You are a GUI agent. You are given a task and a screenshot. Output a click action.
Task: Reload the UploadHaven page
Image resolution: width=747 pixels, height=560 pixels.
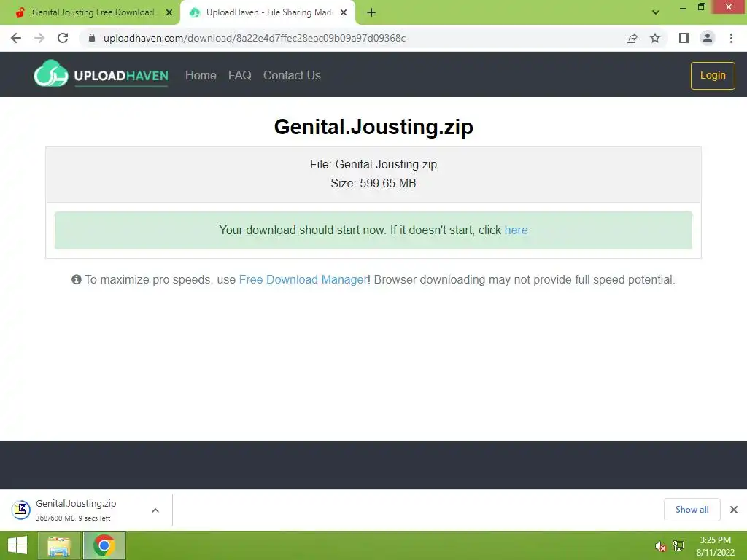pos(63,38)
